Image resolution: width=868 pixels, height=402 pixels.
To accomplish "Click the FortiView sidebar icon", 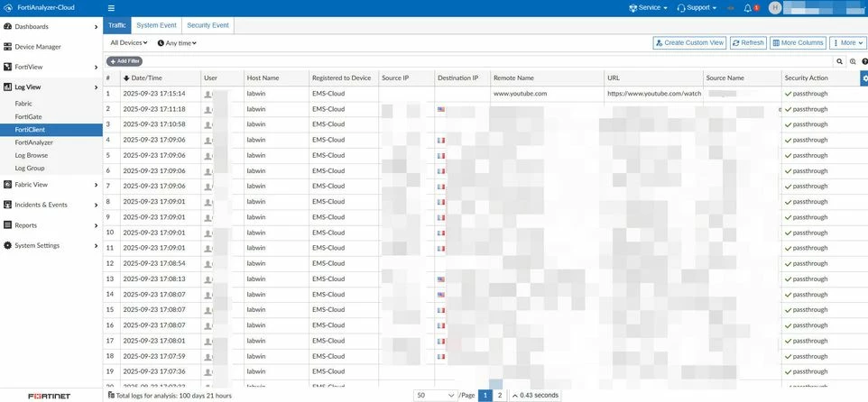I will (x=8, y=67).
